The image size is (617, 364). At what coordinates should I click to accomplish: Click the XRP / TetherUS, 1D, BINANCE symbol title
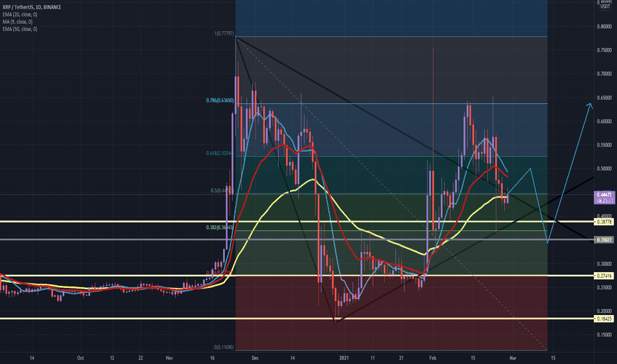[x=32, y=7]
